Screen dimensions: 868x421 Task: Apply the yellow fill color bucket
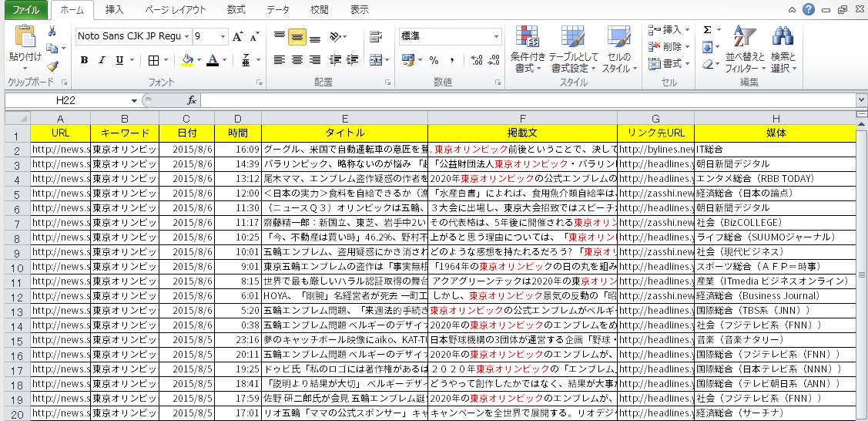[187, 60]
